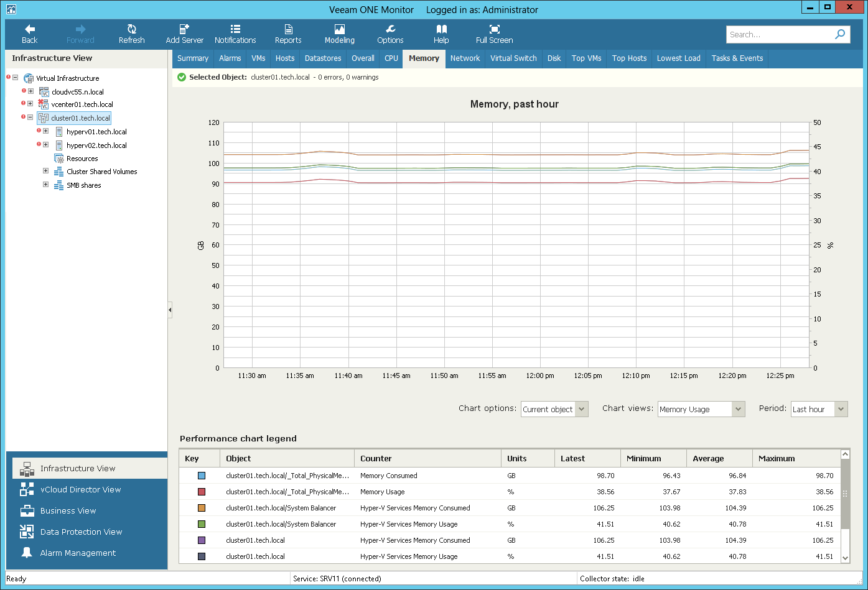Sort legend by Maximum column header
Viewport: 868px width, 590px height.
point(796,458)
